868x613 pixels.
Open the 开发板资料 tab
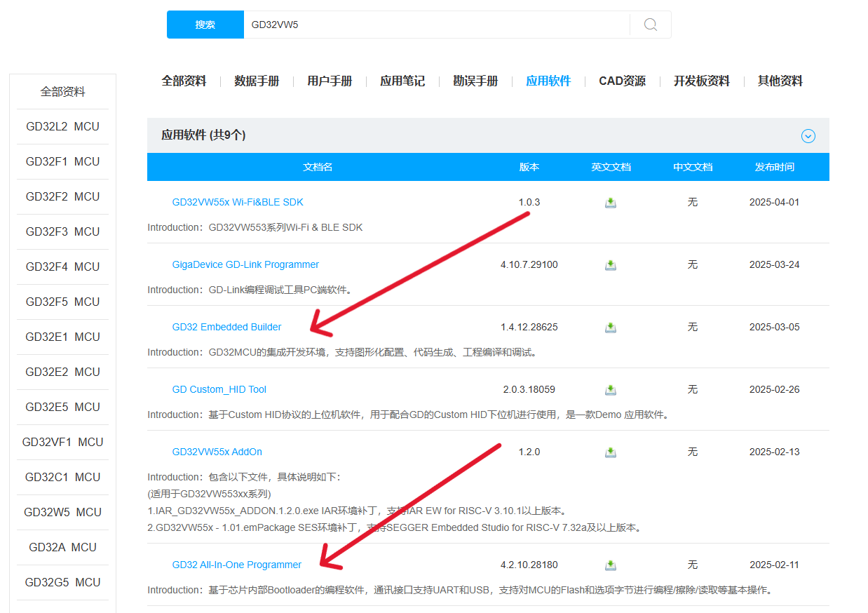(701, 81)
